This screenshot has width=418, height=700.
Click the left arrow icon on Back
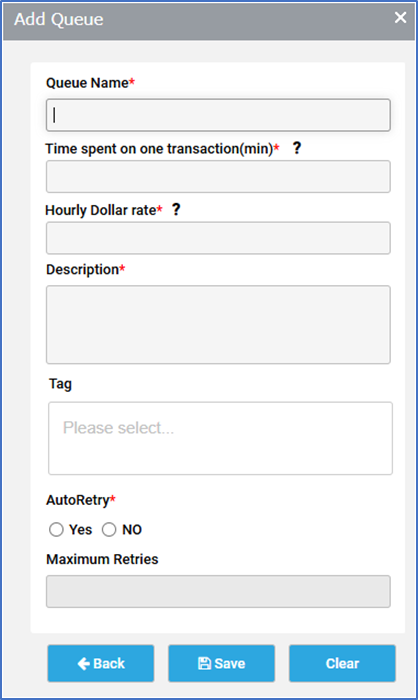[x=84, y=664]
